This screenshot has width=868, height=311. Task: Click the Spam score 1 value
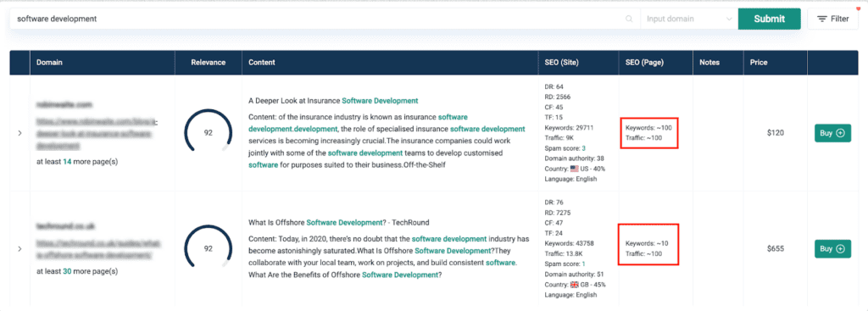coord(583,264)
